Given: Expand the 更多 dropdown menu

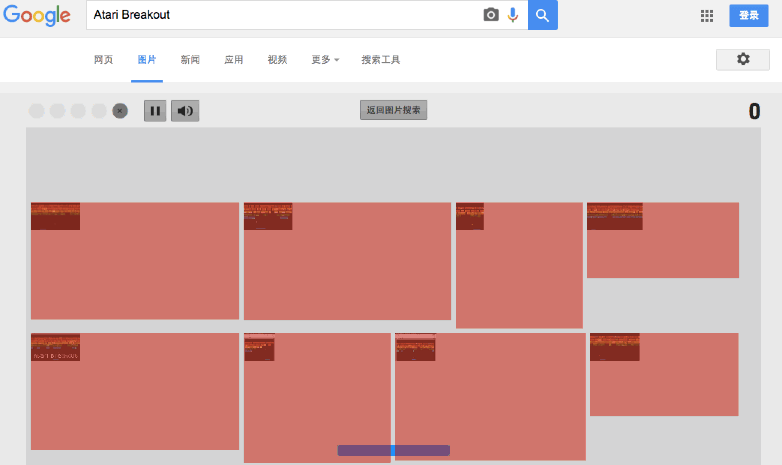Looking at the screenshot, I should pos(325,60).
